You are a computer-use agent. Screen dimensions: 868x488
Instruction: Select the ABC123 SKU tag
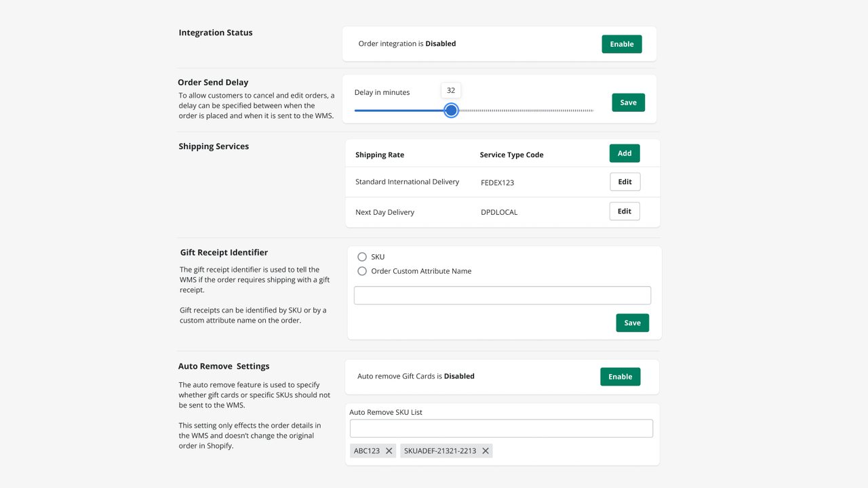click(x=366, y=450)
